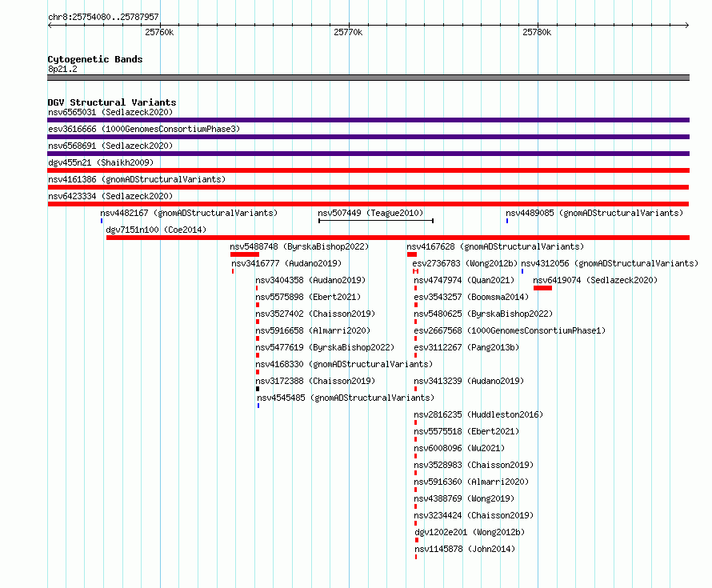712x588 pixels.
Task: Click the nsv6565031 (Sedlazeck2020) variant label
Action: click(x=110, y=112)
